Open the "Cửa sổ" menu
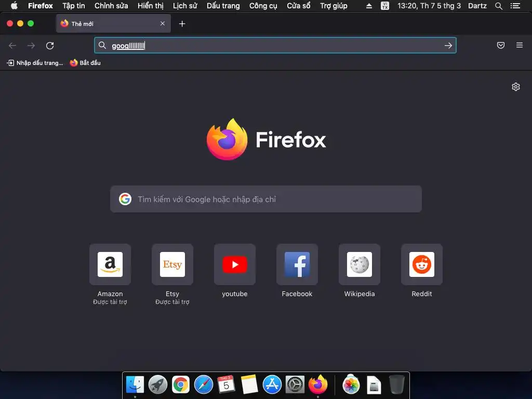Screen dimensions: 532x399 point(299,6)
